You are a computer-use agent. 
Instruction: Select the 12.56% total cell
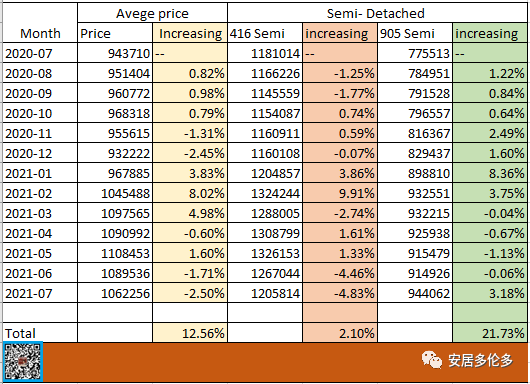pyautogui.click(x=190, y=333)
